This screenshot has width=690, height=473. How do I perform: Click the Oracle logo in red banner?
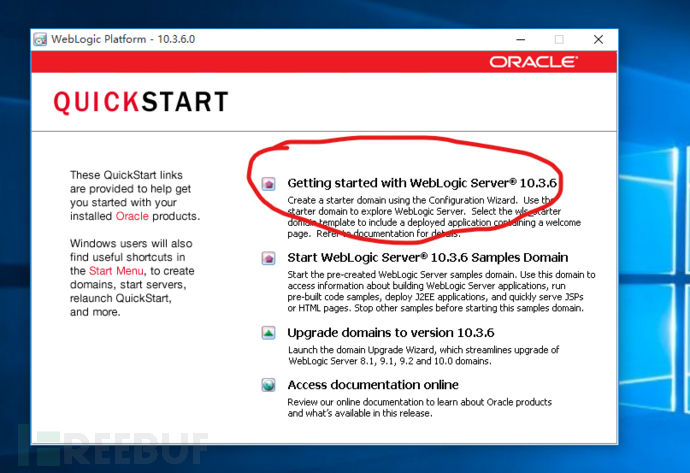click(533, 62)
